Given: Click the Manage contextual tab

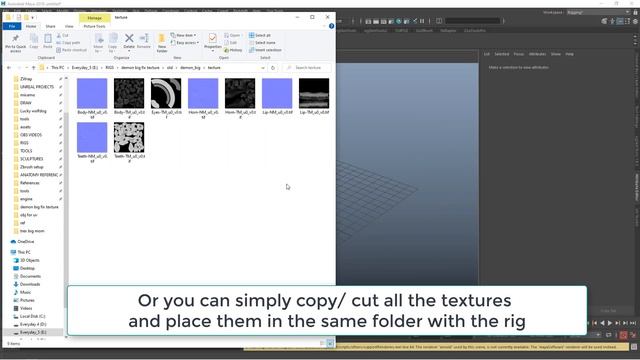Looking at the screenshot, I should pos(95,18).
